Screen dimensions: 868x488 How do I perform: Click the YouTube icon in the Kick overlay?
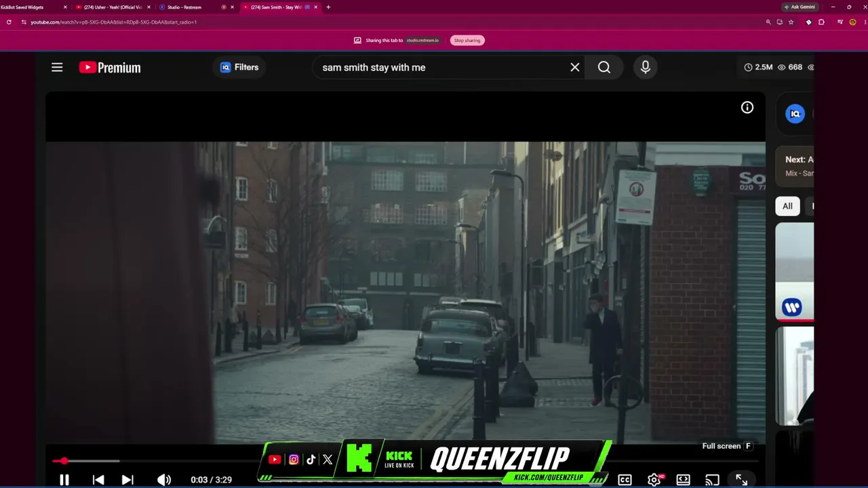(275, 460)
